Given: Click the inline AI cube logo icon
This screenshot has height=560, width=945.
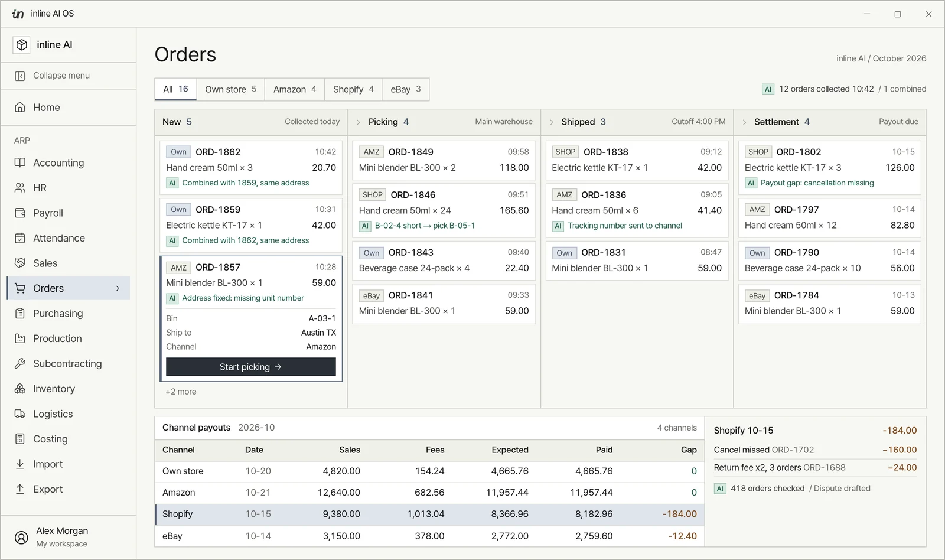Looking at the screenshot, I should tap(22, 45).
